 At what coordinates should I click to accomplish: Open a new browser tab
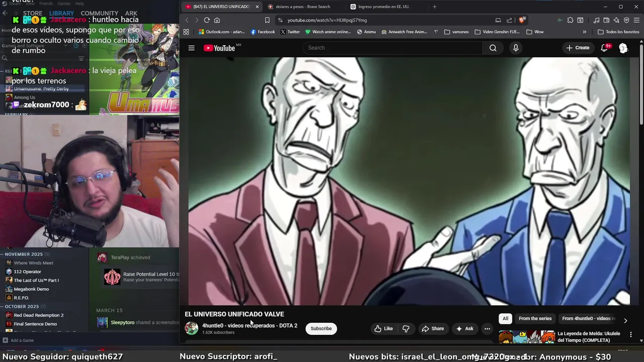pos(435,7)
